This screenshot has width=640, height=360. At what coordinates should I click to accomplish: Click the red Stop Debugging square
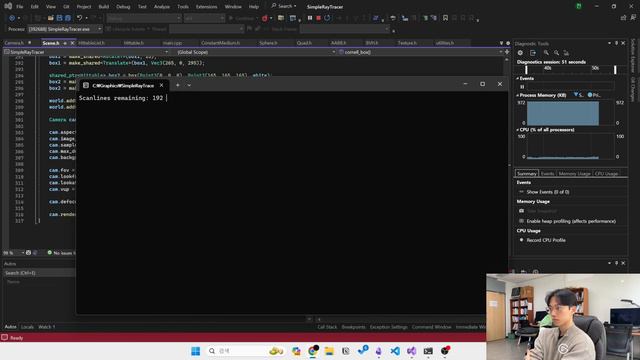point(318,18)
